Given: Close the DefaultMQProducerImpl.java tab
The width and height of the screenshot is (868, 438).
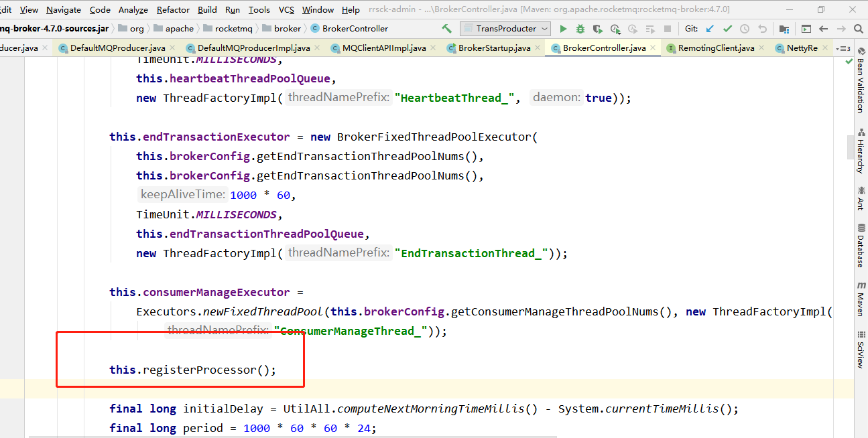Looking at the screenshot, I should [317, 48].
